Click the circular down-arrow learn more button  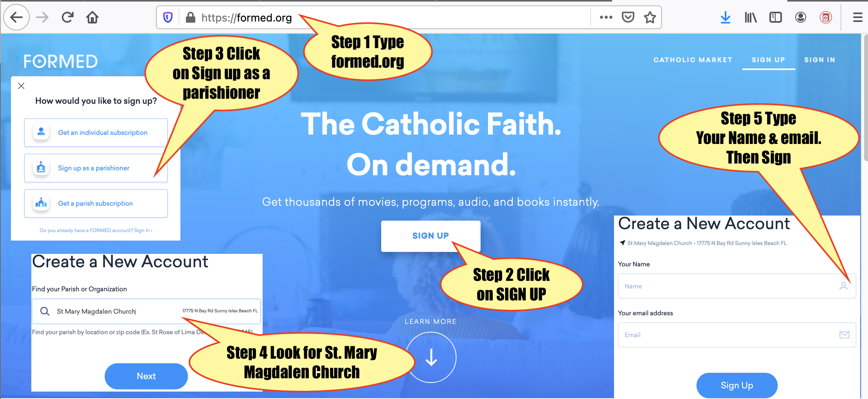(431, 357)
